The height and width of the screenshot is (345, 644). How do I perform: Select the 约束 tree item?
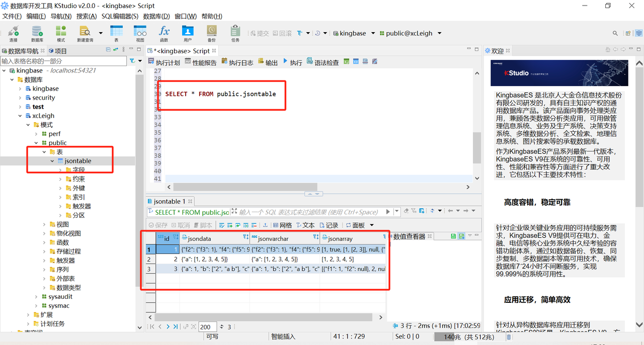point(78,179)
